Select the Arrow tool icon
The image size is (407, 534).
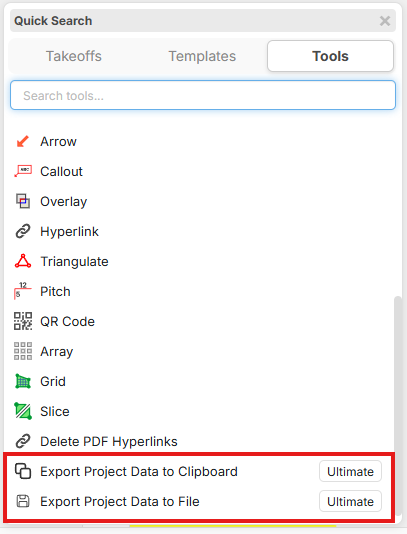23,141
